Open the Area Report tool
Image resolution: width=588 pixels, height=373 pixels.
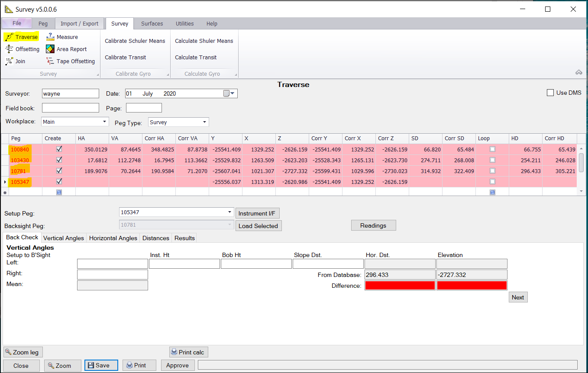[x=50, y=49]
